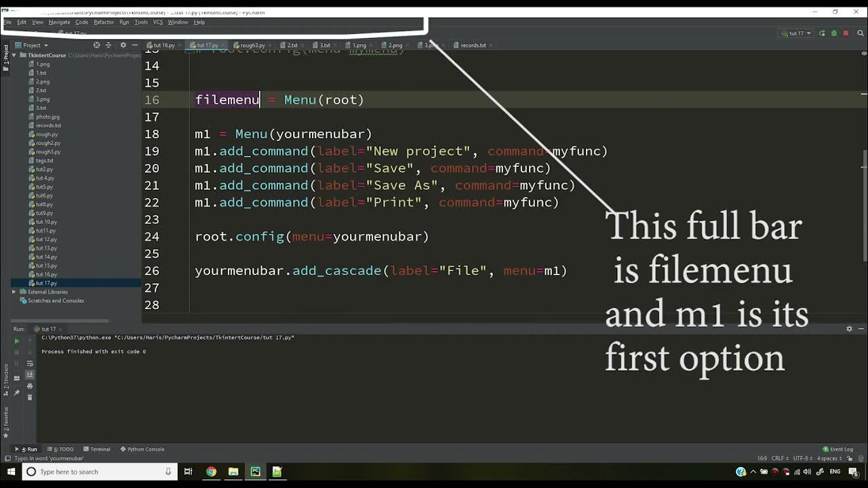
Task: Click restore layout icon in Run panel
Action: click(x=17, y=378)
